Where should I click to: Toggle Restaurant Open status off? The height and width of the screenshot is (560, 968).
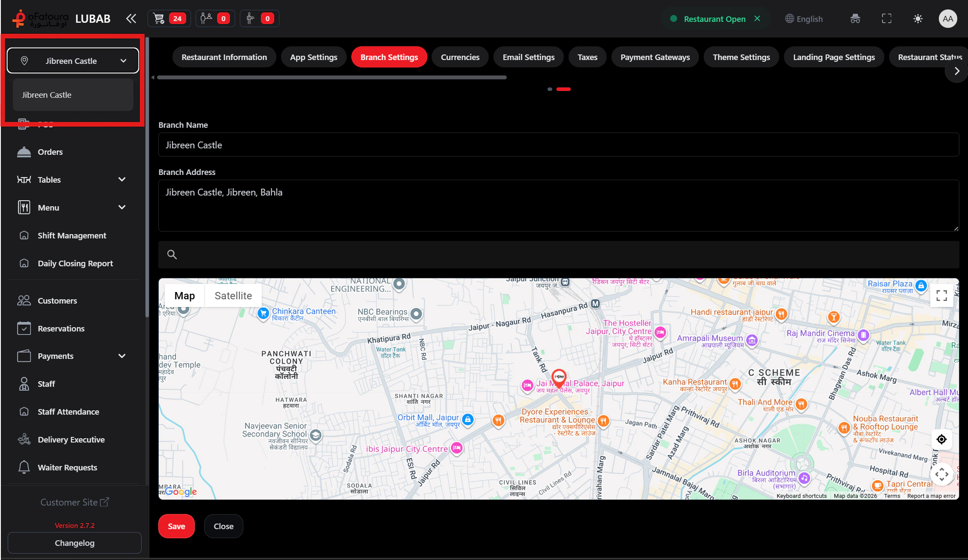point(757,18)
